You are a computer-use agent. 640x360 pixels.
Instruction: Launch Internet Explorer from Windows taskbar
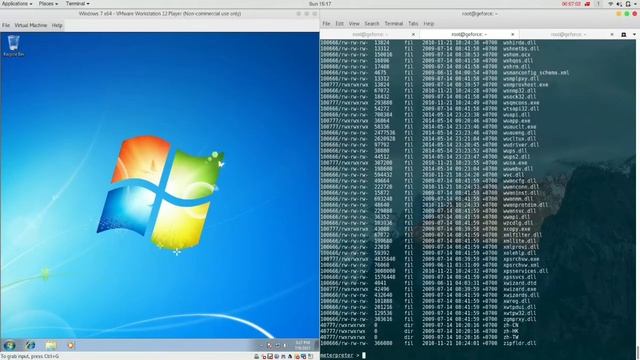[30, 345]
